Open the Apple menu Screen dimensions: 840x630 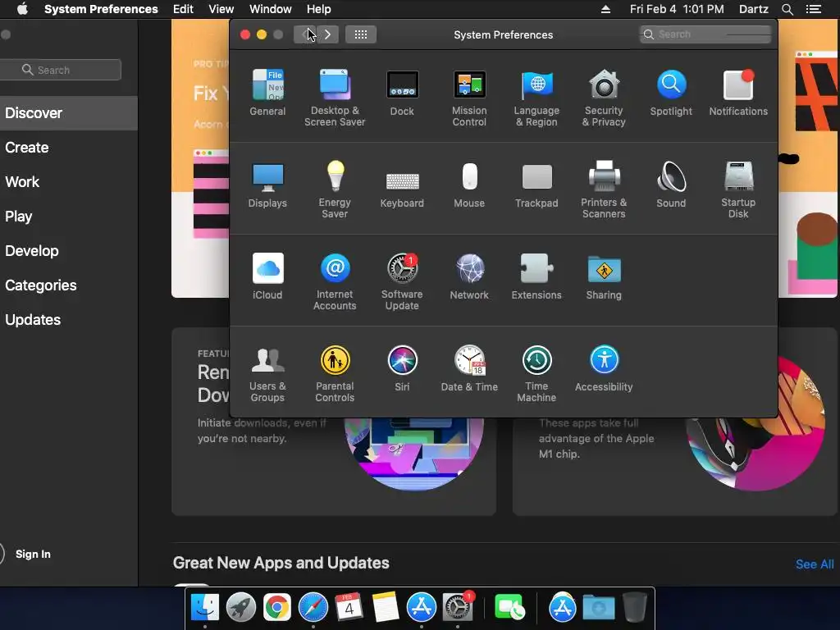coord(22,9)
